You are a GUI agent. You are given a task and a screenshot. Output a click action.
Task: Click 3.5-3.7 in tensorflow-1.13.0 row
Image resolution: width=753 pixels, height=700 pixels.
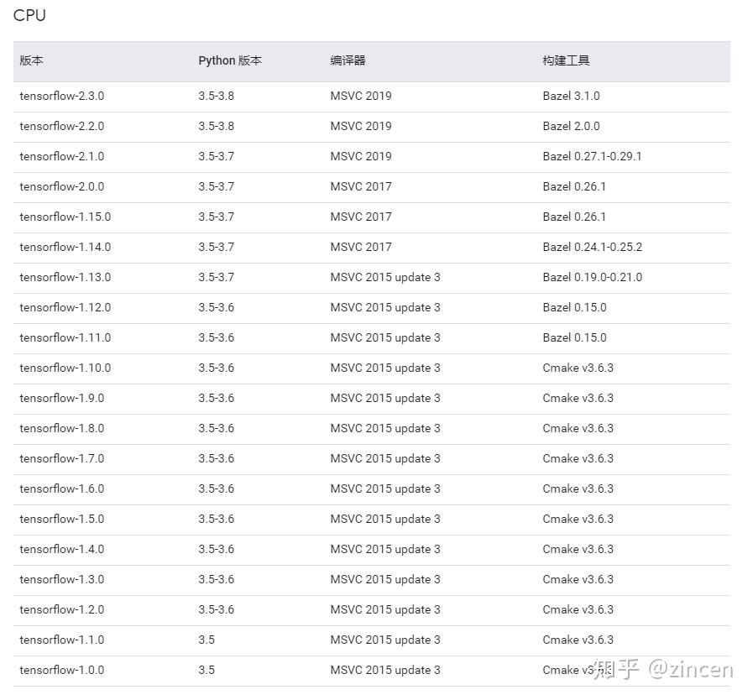click(216, 278)
